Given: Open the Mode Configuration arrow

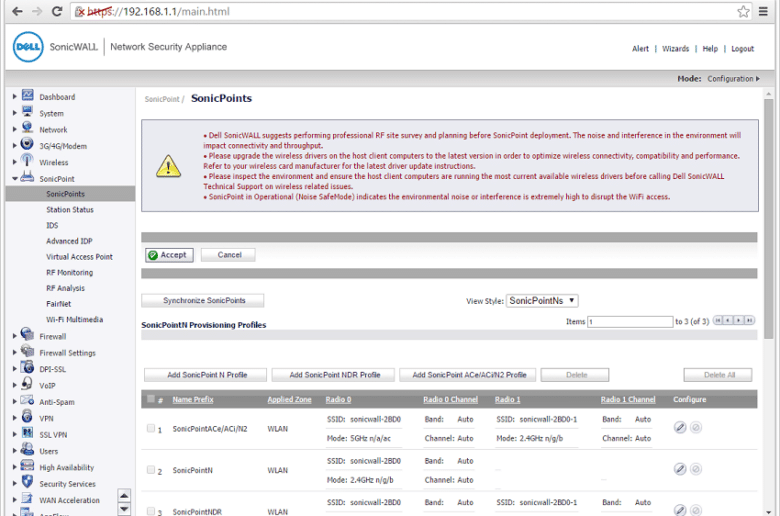Looking at the screenshot, I should coord(758,79).
